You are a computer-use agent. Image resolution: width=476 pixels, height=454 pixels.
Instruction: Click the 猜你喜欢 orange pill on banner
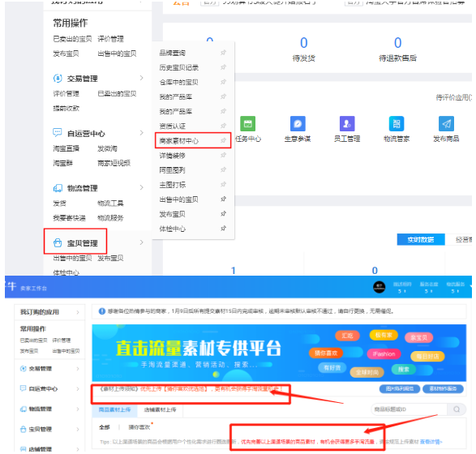pyautogui.click(x=326, y=353)
